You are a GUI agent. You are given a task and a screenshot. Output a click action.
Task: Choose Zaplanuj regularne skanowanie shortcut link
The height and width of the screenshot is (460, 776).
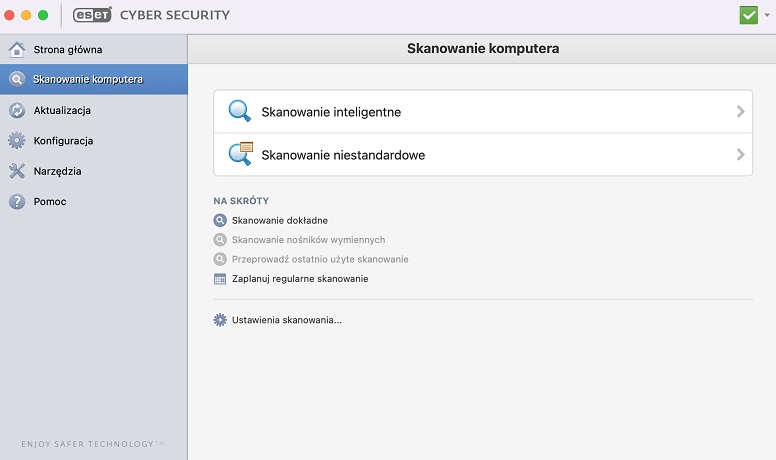click(x=299, y=279)
